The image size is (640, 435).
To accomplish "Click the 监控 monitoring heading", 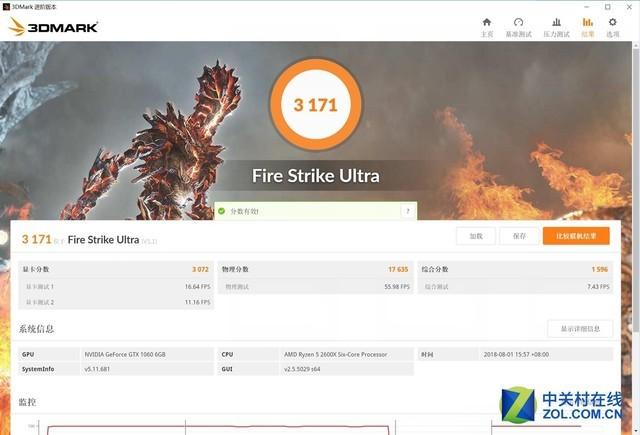I will click(x=27, y=402).
